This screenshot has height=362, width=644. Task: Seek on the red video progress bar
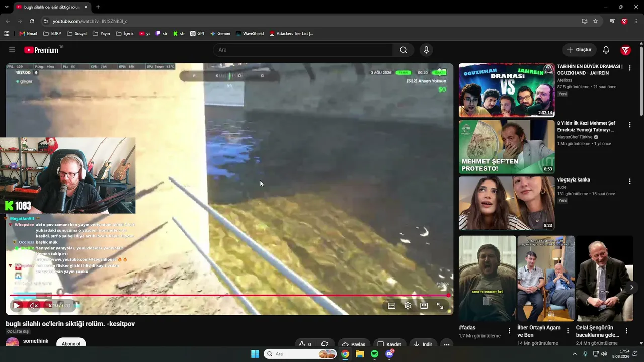pos(229,296)
